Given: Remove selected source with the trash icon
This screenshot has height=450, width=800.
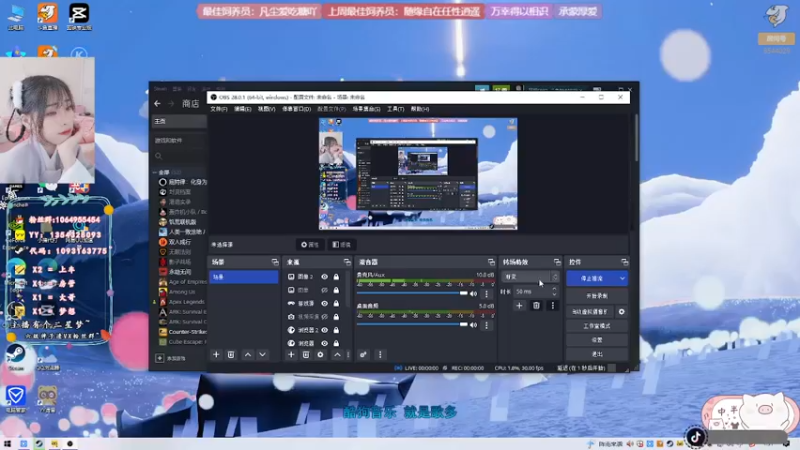Looking at the screenshot, I should pos(306,355).
